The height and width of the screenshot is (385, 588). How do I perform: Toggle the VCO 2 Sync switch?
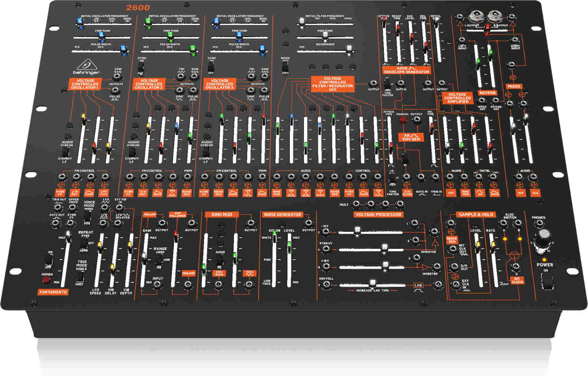pos(141,67)
